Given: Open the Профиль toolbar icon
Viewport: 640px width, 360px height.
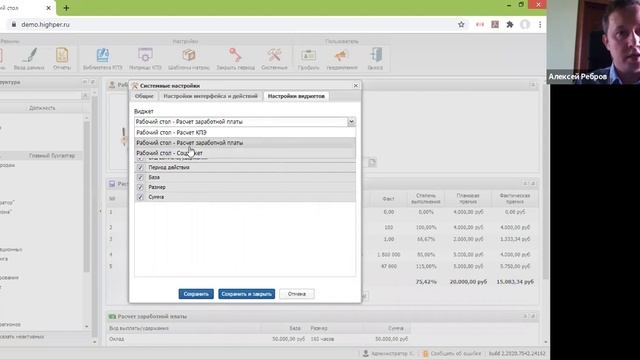Looking at the screenshot, I should [x=309, y=56].
